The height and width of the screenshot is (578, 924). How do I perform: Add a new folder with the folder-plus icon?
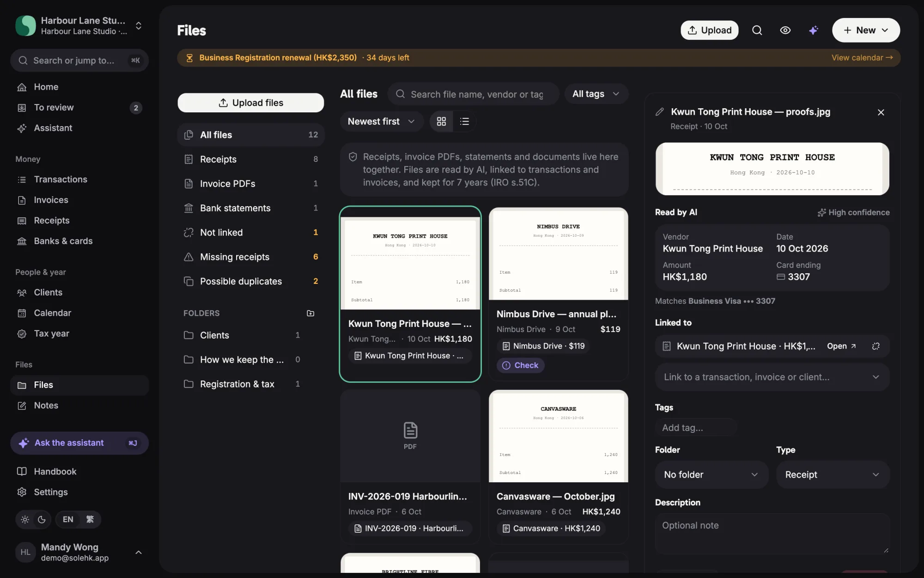[x=310, y=314]
